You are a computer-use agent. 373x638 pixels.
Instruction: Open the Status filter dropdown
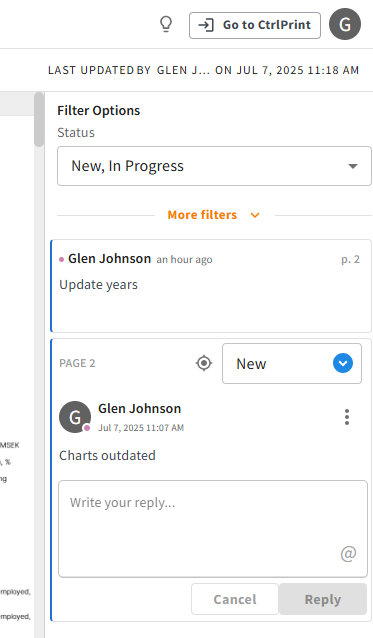(x=214, y=166)
